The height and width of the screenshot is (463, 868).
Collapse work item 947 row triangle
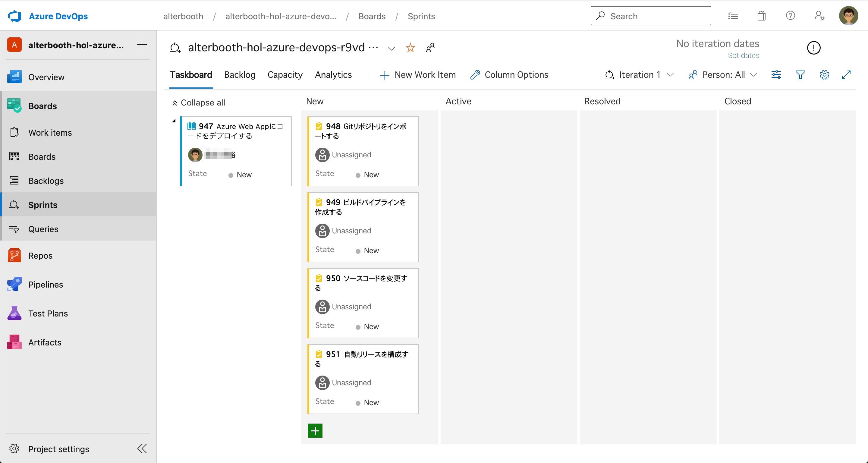[x=174, y=121]
